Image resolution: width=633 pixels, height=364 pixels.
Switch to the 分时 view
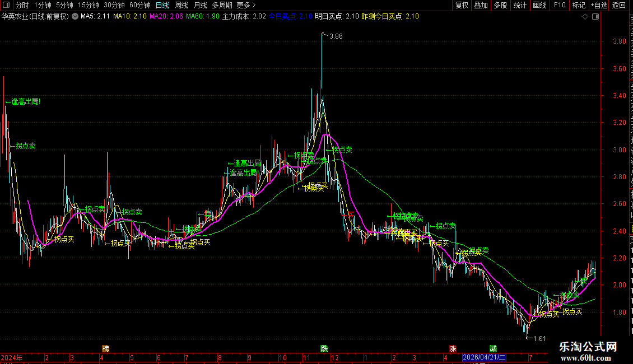22,5
